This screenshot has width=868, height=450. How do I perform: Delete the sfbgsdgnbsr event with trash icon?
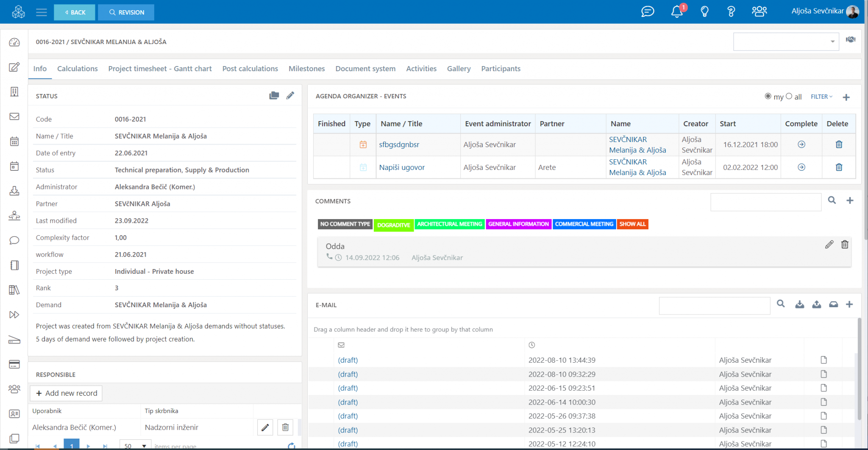tap(838, 144)
